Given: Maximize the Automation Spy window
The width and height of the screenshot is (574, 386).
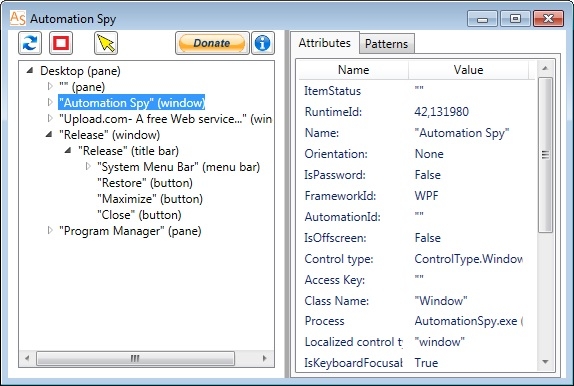Looking at the screenshot, I should point(515,18).
